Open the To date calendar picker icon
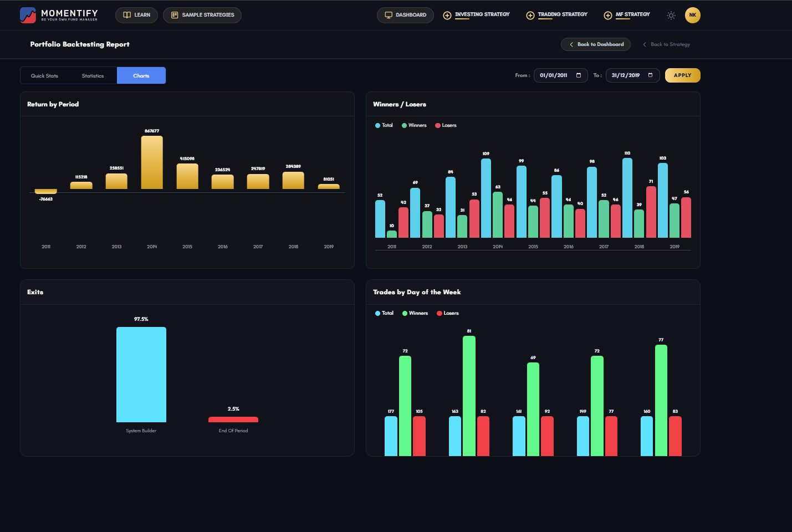The image size is (792, 532). (651, 75)
